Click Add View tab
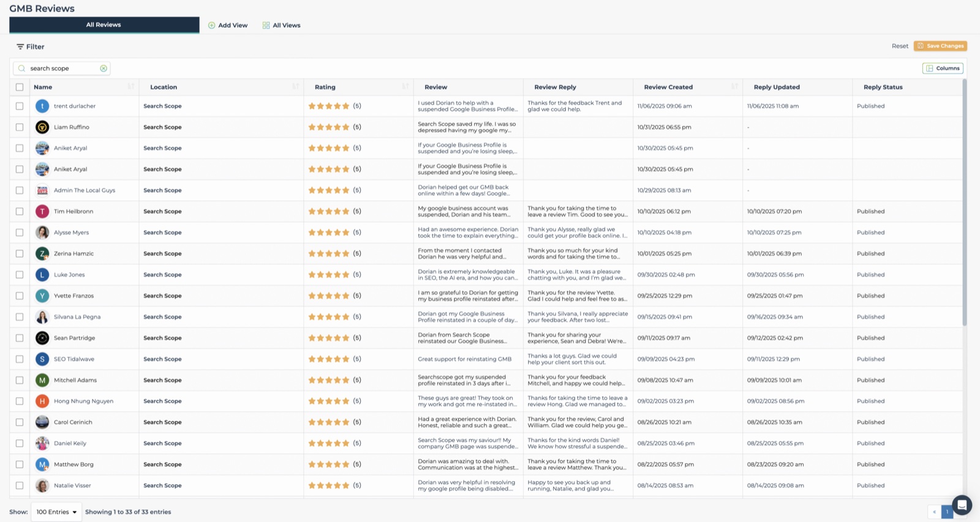The image size is (980, 522). (228, 25)
